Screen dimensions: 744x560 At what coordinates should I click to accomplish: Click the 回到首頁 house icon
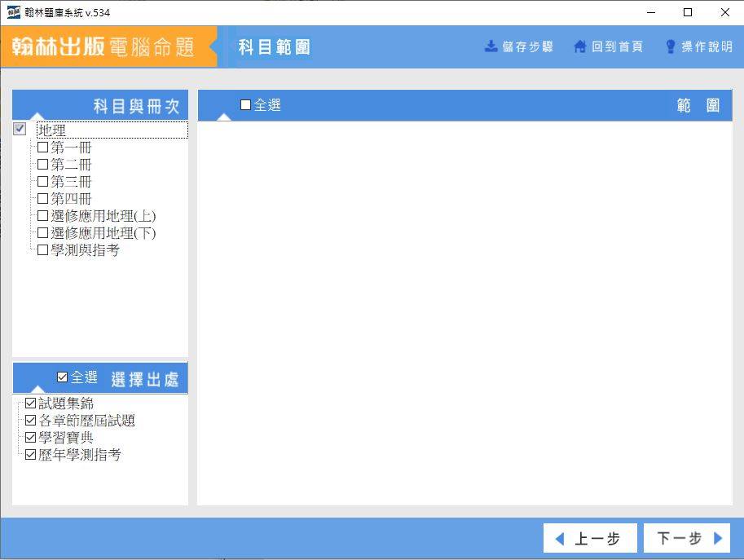click(580, 46)
